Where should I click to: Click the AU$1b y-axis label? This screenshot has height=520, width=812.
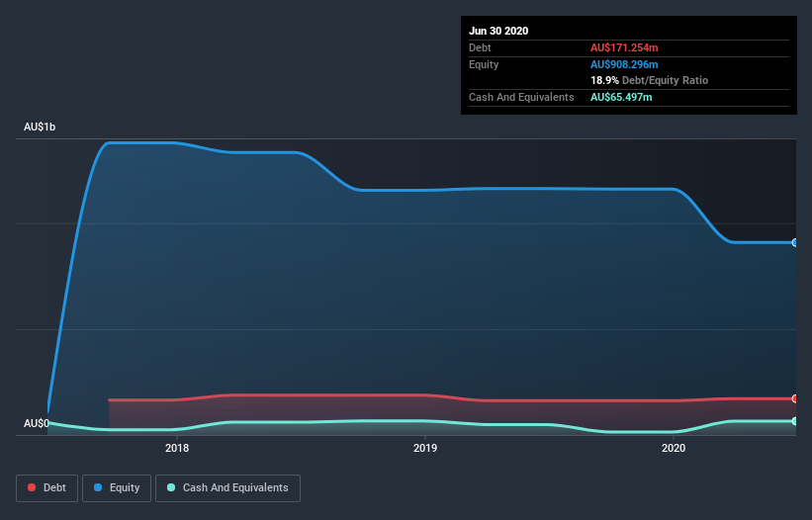(x=40, y=127)
